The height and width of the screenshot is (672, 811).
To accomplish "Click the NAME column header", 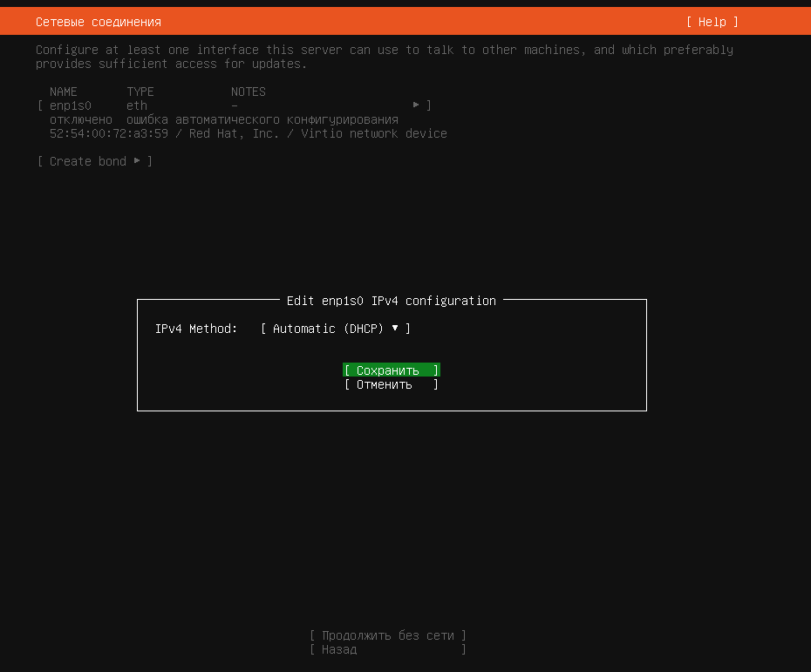I will [x=64, y=92].
